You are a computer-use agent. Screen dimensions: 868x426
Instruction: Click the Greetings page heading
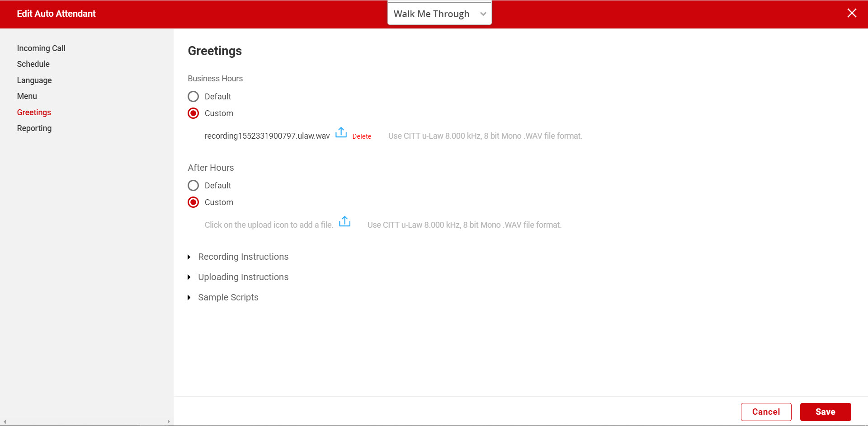pos(215,51)
